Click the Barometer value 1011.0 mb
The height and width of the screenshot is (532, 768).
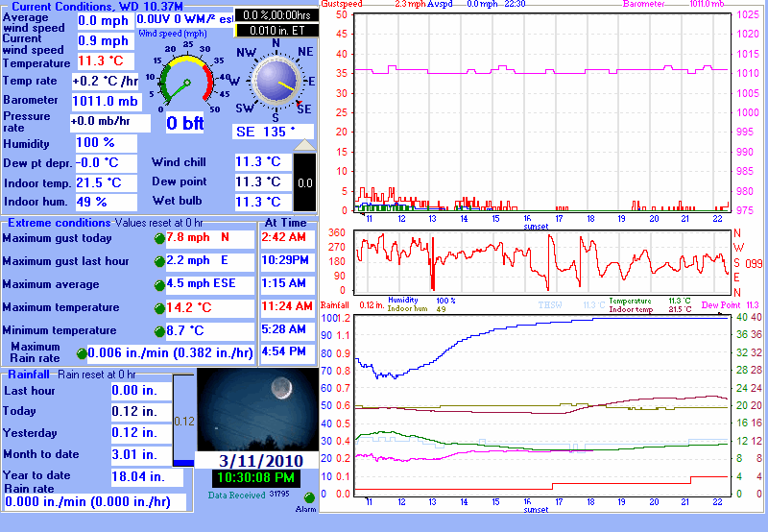point(107,102)
